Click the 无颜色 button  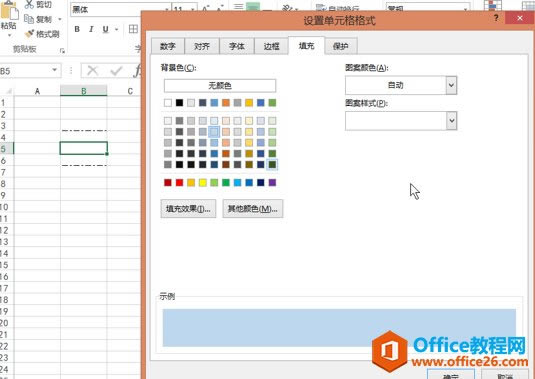coord(220,86)
